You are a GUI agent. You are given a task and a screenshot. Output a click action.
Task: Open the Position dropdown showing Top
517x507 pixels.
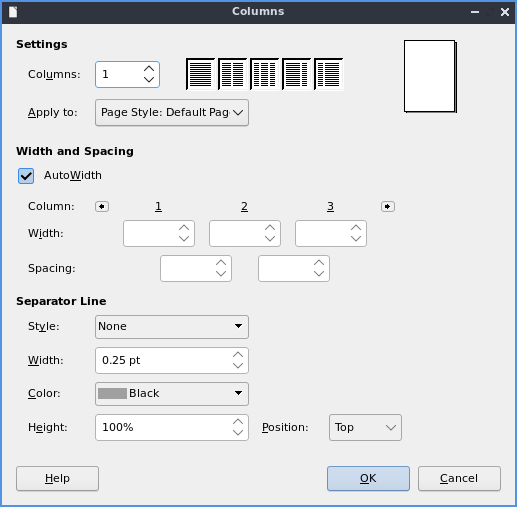pyautogui.click(x=365, y=428)
